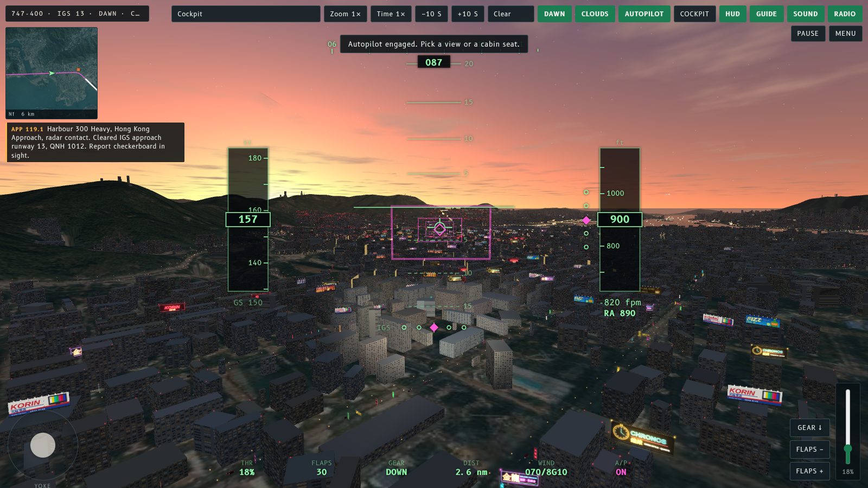Toggle the SOUND button
Image resolution: width=868 pixels, height=488 pixels.
(x=805, y=14)
